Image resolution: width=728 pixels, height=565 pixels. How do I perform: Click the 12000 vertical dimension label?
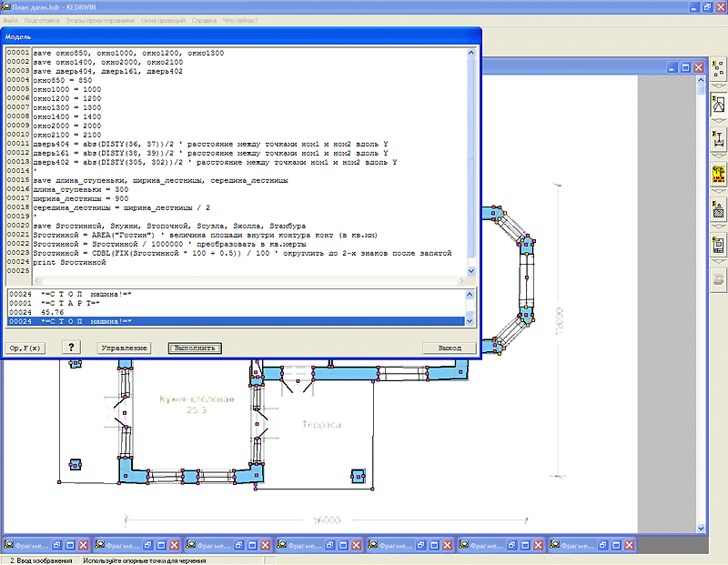[559, 320]
